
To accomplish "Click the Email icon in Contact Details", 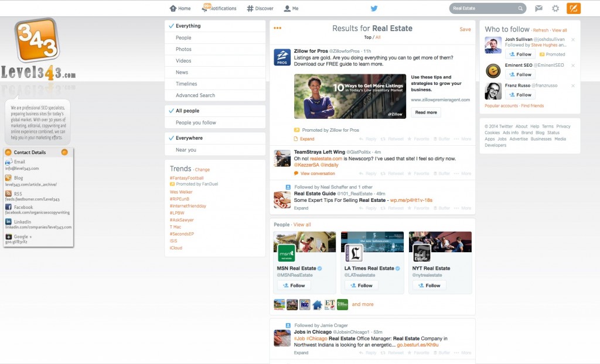I will pos(8,162).
